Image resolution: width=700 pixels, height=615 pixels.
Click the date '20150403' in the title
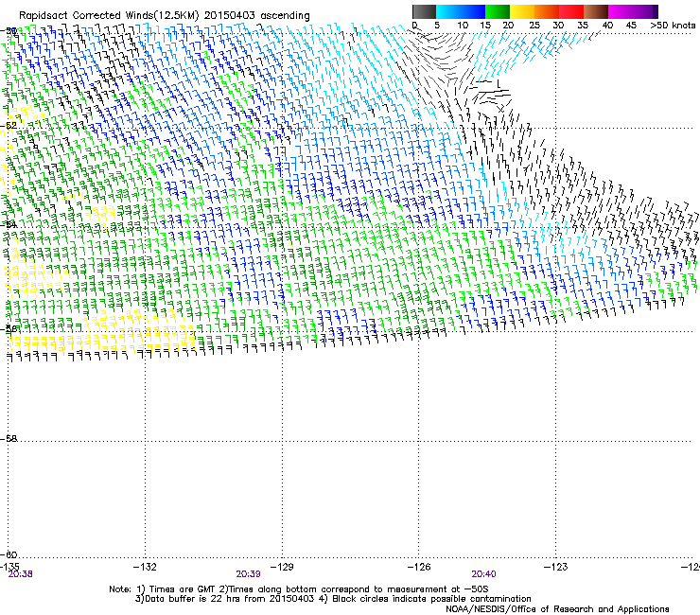230,15
